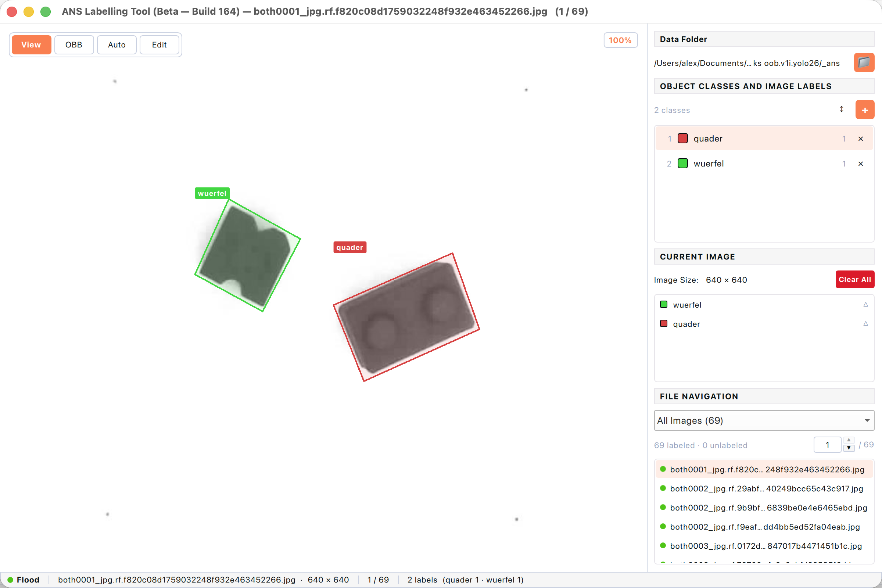
Task: Click the 100% zoom indicator
Action: [x=620, y=40]
